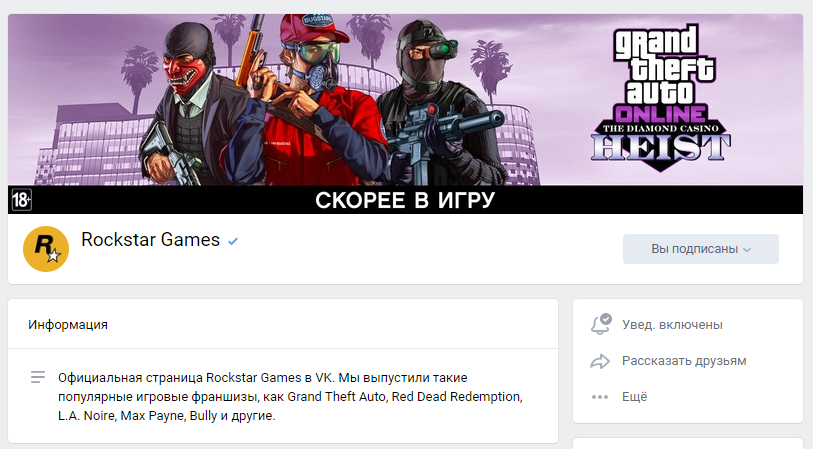Image resolution: width=813 pixels, height=449 pixels.
Task: Click the Rockstar Games page title
Action: pos(150,240)
